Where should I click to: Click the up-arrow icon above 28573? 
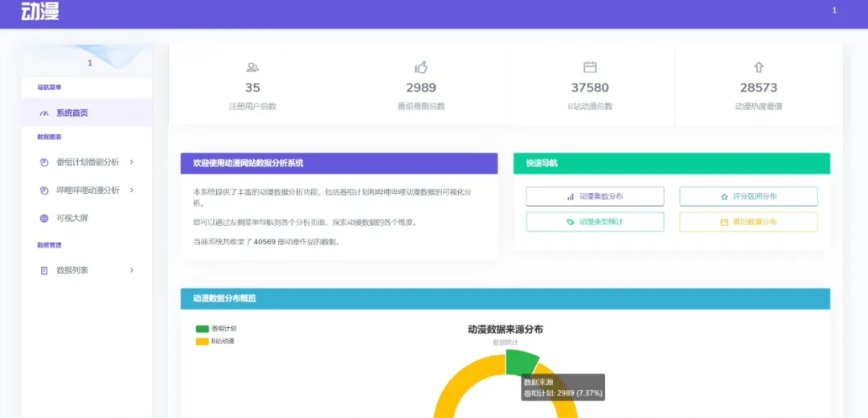point(759,68)
